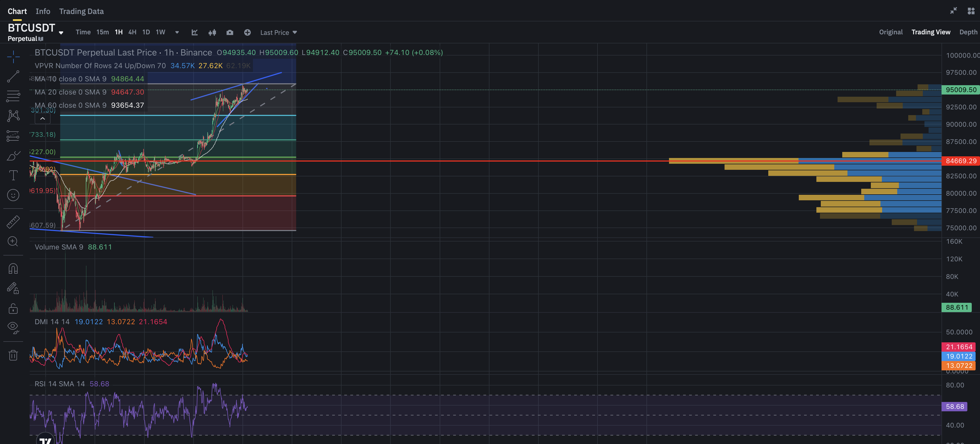
Task: Open the BTCUSDT symbol dropdown arrow
Action: [x=61, y=33]
